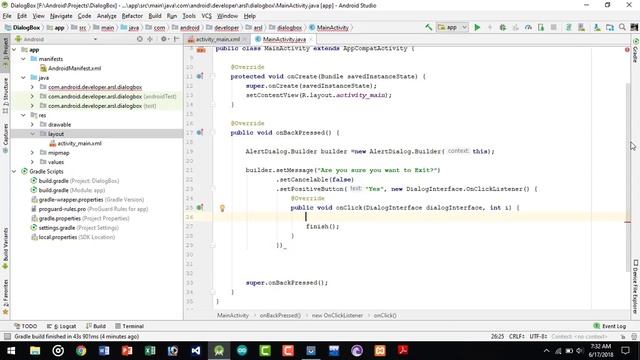Open the Build menu
Image resolution: width=640 pixels, height=360 pixels.
[x=155, y=16]
